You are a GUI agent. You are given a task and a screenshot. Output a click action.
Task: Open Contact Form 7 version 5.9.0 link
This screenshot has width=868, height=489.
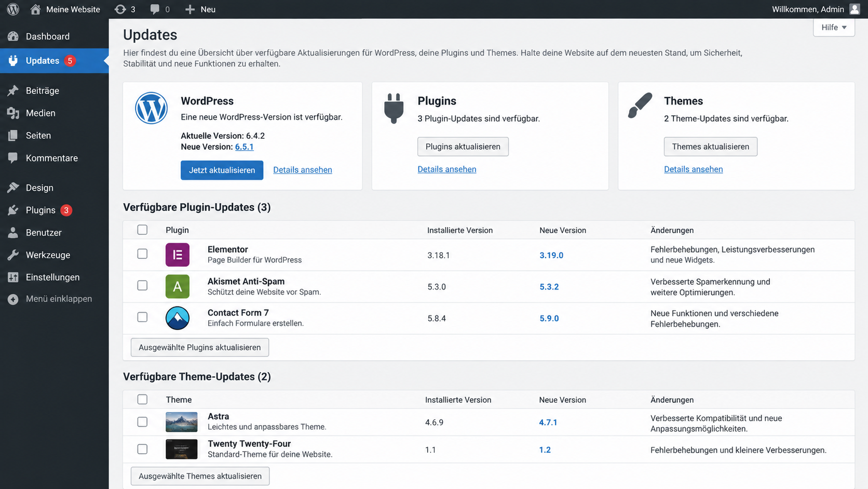(549, 319)
